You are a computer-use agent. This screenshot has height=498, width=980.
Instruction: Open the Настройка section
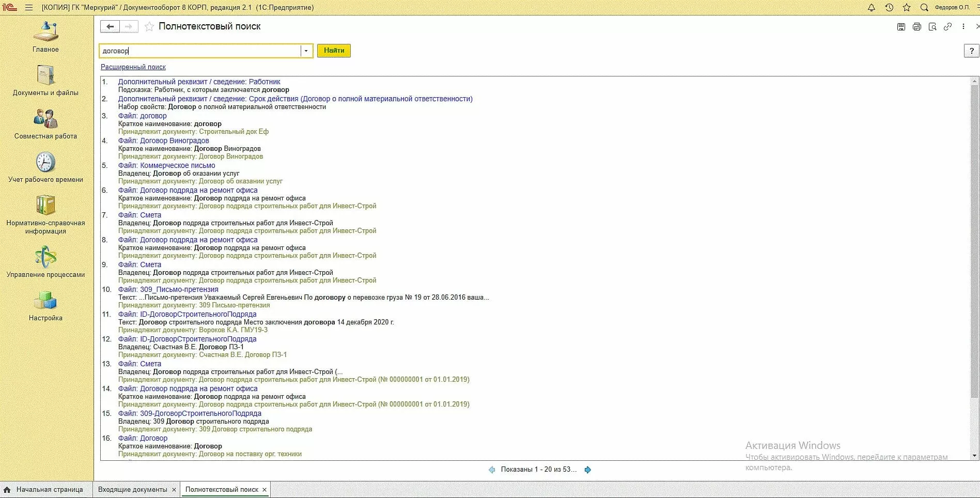click(46, 306)
